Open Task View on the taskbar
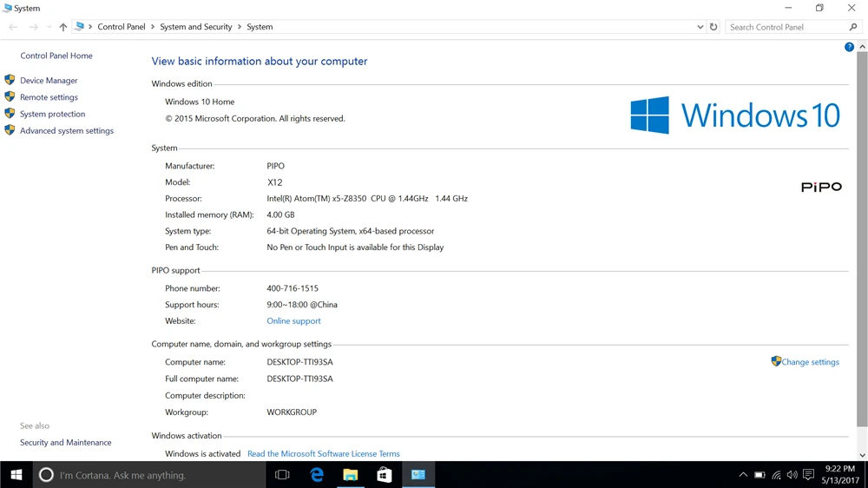 [282, 475]
